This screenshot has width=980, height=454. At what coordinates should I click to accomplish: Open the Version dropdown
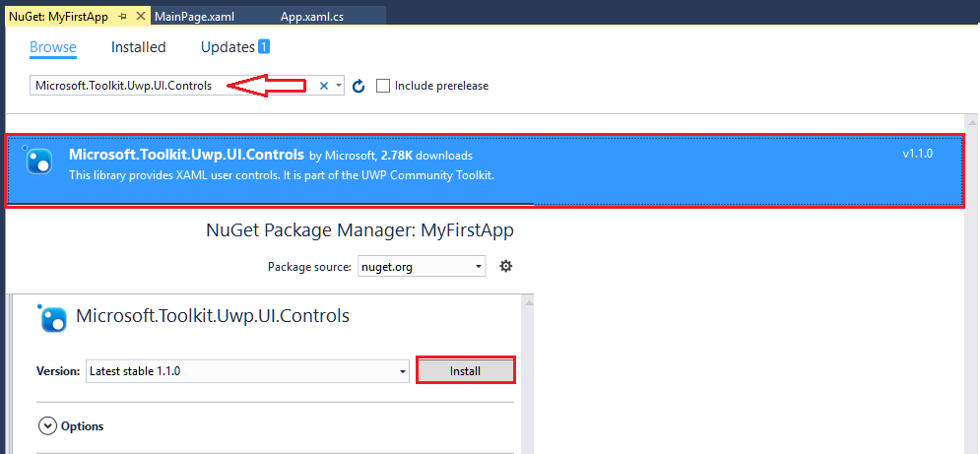[x=403, y=371]
